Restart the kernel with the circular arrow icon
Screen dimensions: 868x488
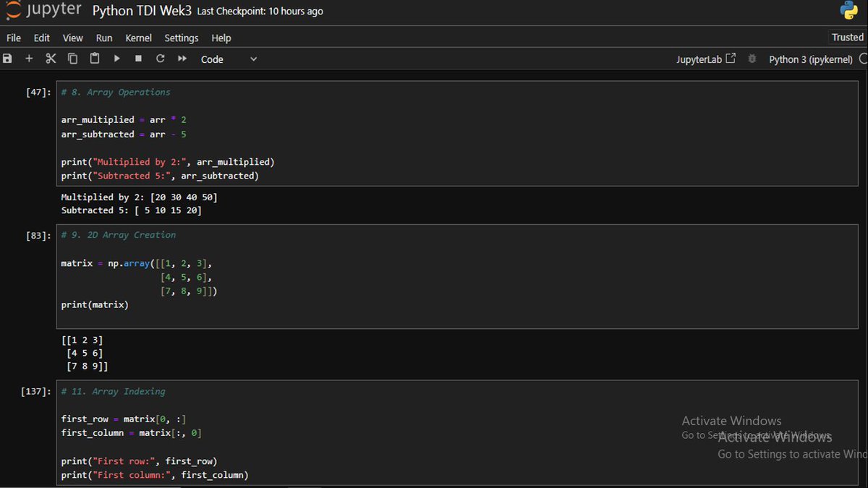click(160, 59)
